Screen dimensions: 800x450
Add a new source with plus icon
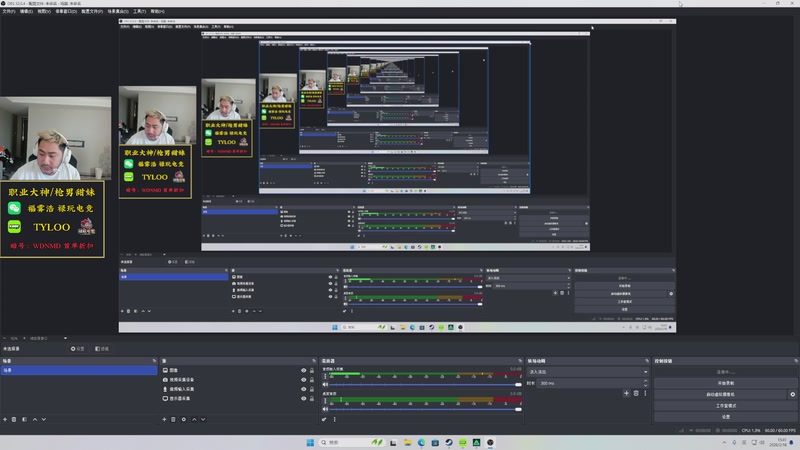pyautogui.click(x=164, y=419)
